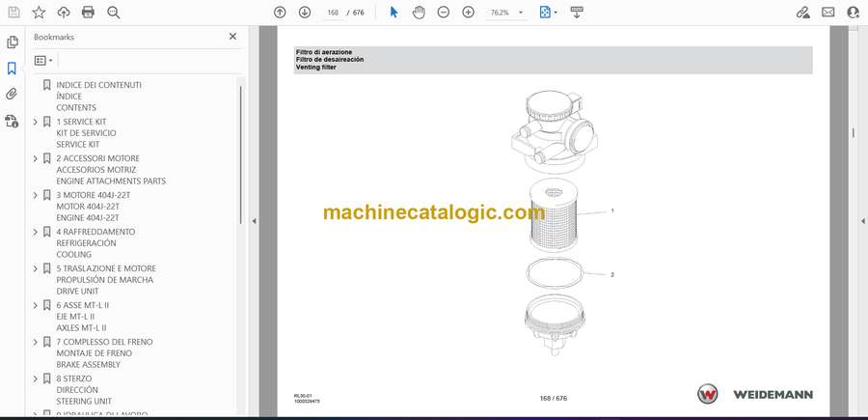Open the fit page options dropdown
The height and width of the screenshot is (420, 868).
coord(549,13)
